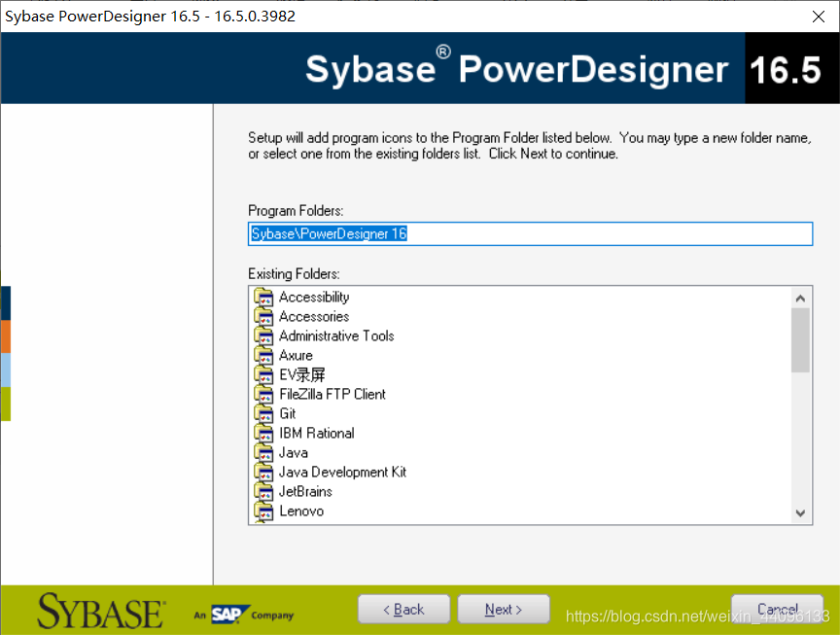840x635 pixels.
Task: Select the Accessibility folder name
Action: coord(314,297)
